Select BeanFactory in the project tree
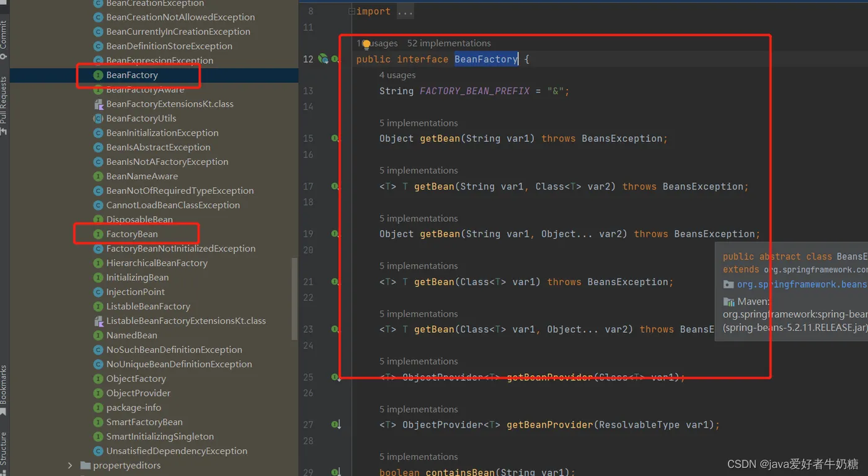 (132, 75)
